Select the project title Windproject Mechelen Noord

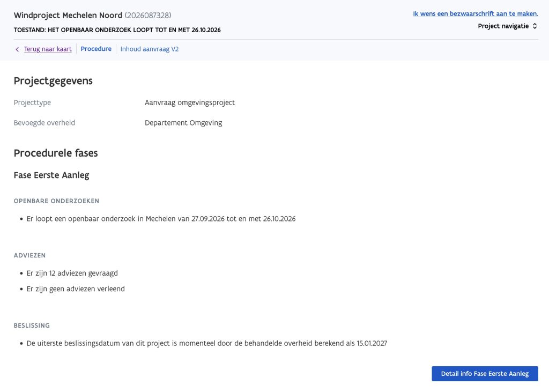point(68,16)
